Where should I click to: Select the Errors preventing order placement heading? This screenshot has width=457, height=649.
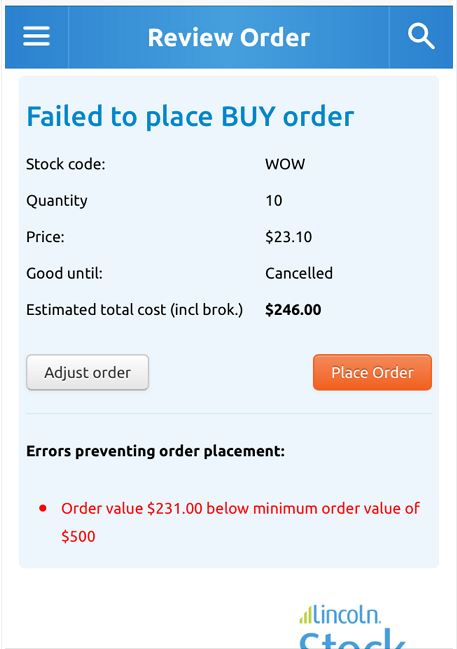pos(155,451)
